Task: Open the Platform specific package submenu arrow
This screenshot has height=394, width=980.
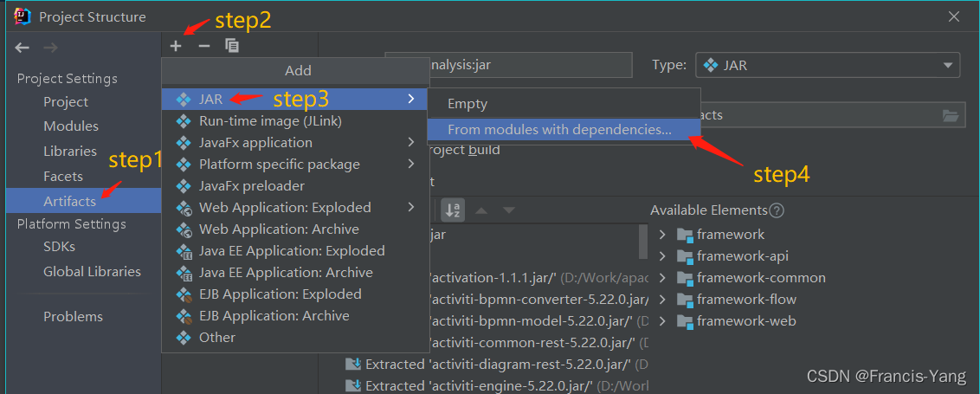Action: click(410, 165)
